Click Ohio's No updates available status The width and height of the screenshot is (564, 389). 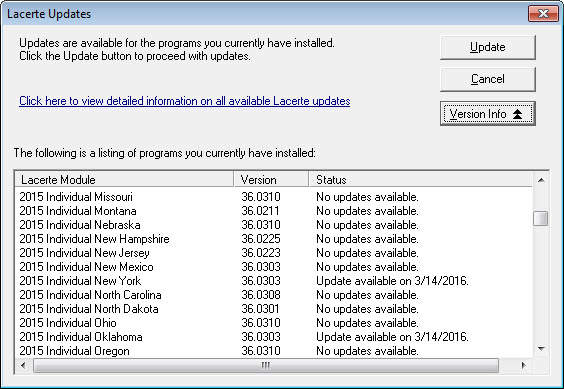[367, 323]
